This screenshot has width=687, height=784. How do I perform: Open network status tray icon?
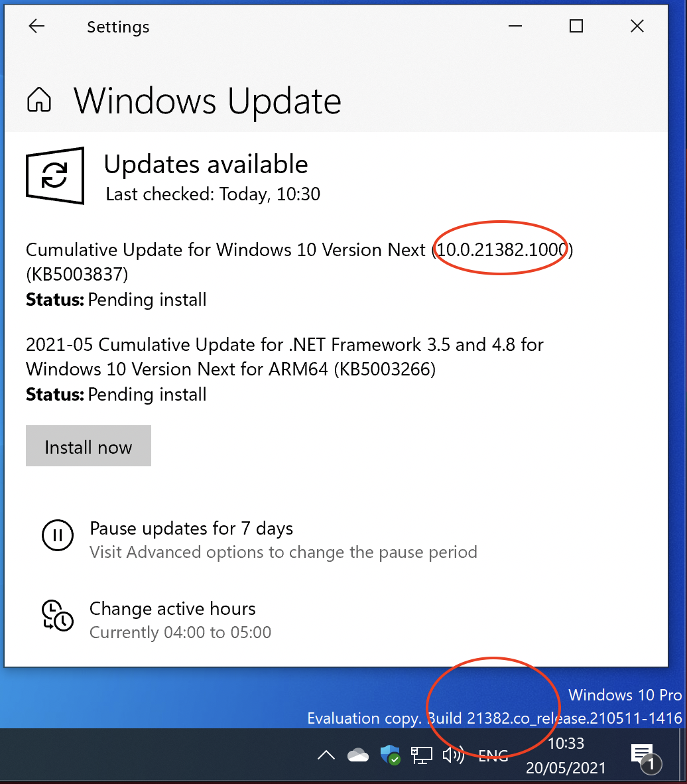(x=422, y=755)
